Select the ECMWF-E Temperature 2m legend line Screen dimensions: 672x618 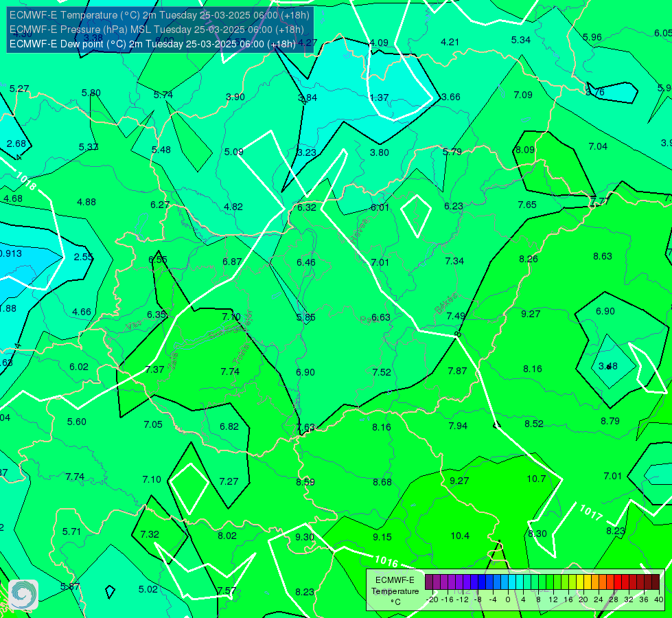pyautogui.click(x=159, y=15)
